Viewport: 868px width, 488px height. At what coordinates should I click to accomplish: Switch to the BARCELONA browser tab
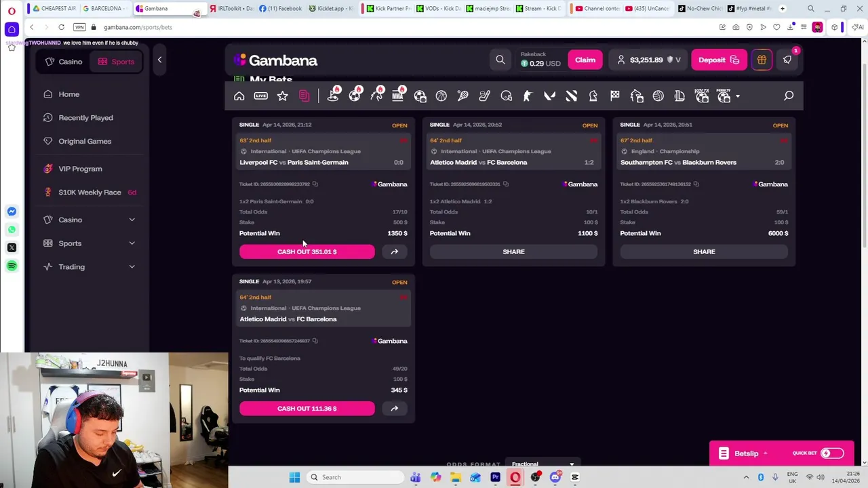point(105,8)
